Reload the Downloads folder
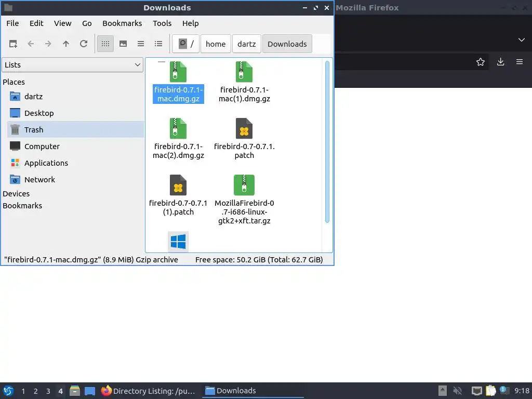This screenshot has width=532, height=399. (x=84, y=44)
